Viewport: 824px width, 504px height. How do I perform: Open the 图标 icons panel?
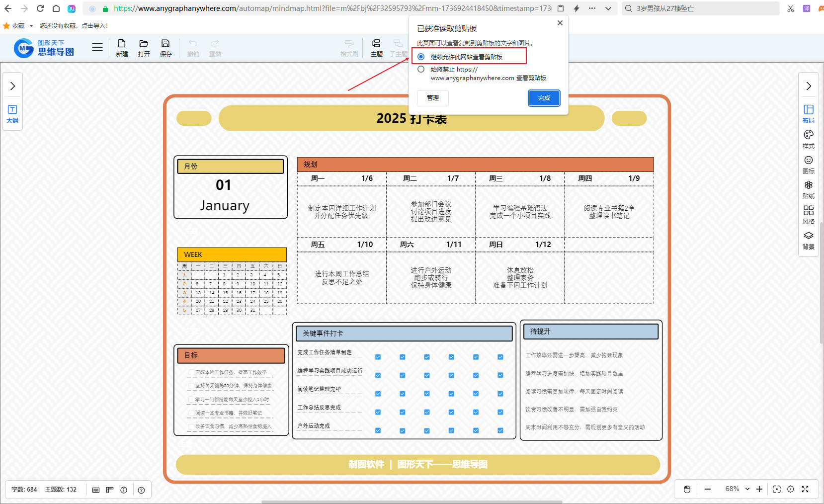click(x=808, y=164)
